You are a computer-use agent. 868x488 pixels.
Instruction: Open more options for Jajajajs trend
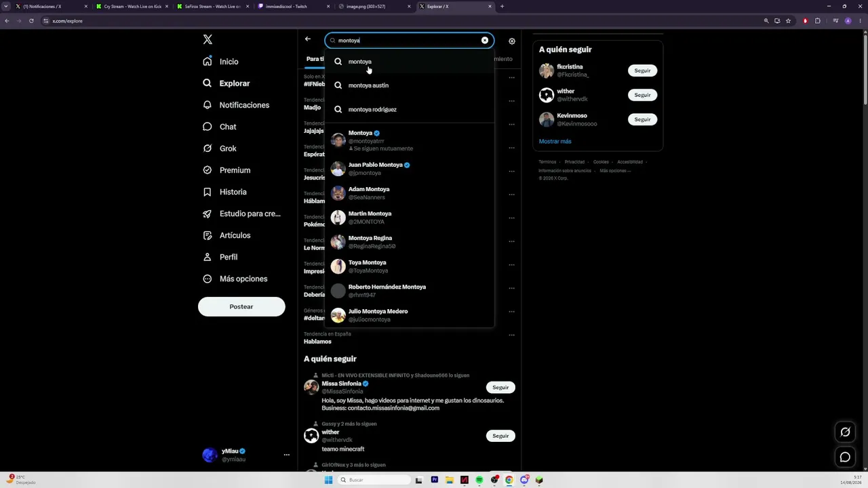click(x=512, y=124)
